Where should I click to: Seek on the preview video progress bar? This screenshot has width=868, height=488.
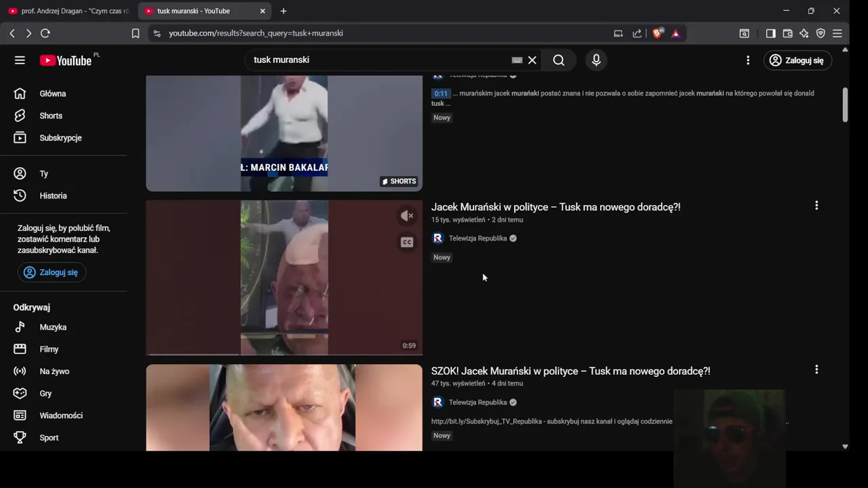click(284, 354)
